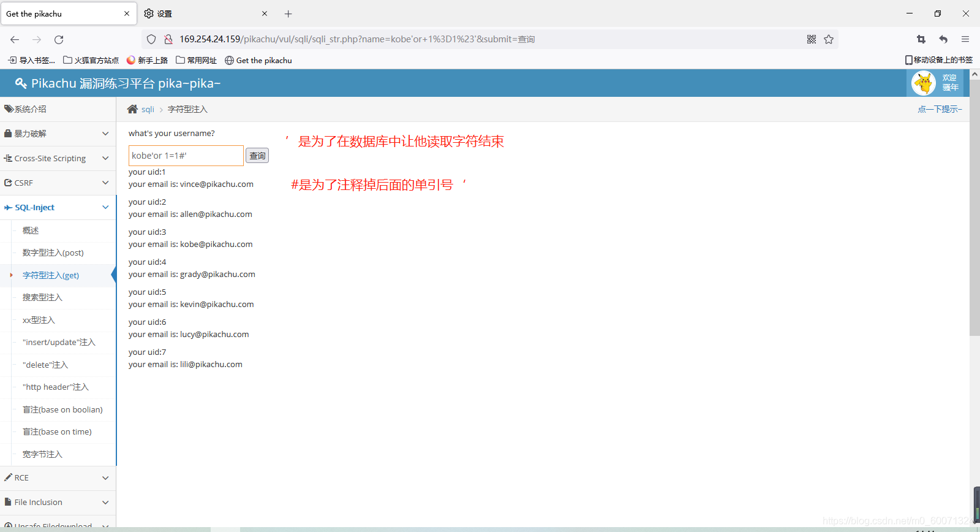Click the lock icon beside 暴力破解

click(8, 134)
